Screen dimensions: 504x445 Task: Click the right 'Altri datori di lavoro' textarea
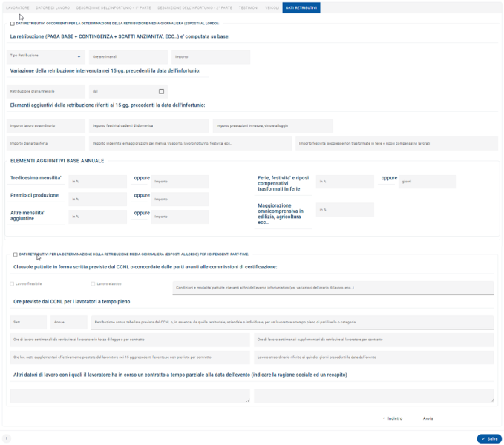[x=374, y=395]
